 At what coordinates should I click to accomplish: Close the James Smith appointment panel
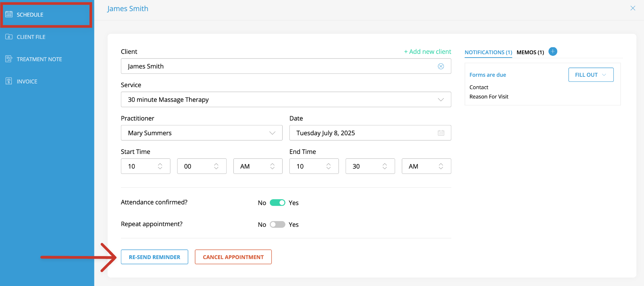click(633, 8)
